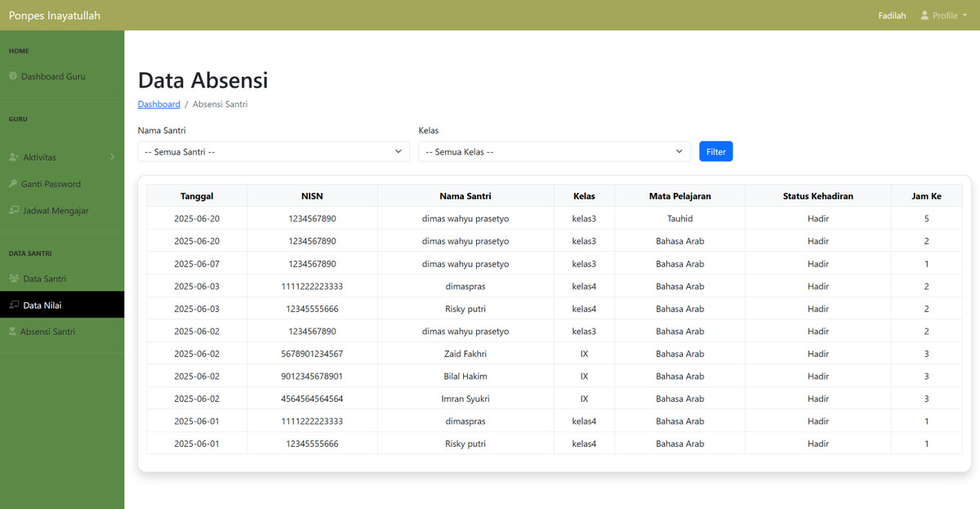Click the Tanggal column header

coord(197,196)
